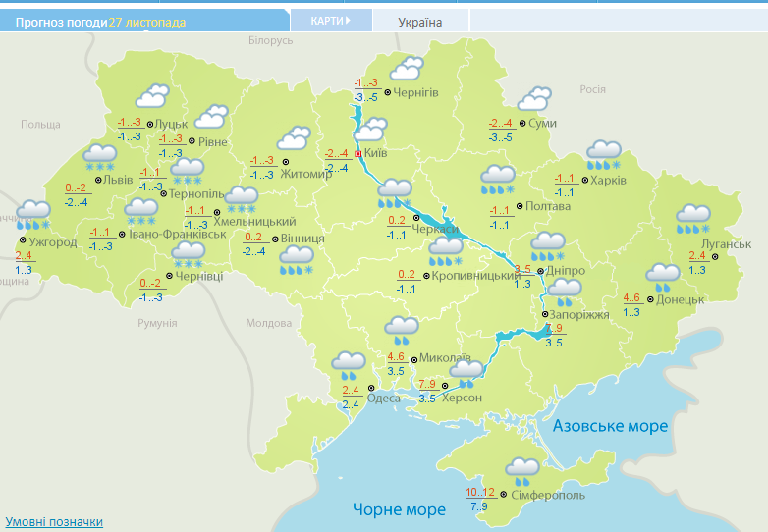Click the rain cloud icon above Сімферополь
This screenshot has width=768, height=532.
(521, 472)
